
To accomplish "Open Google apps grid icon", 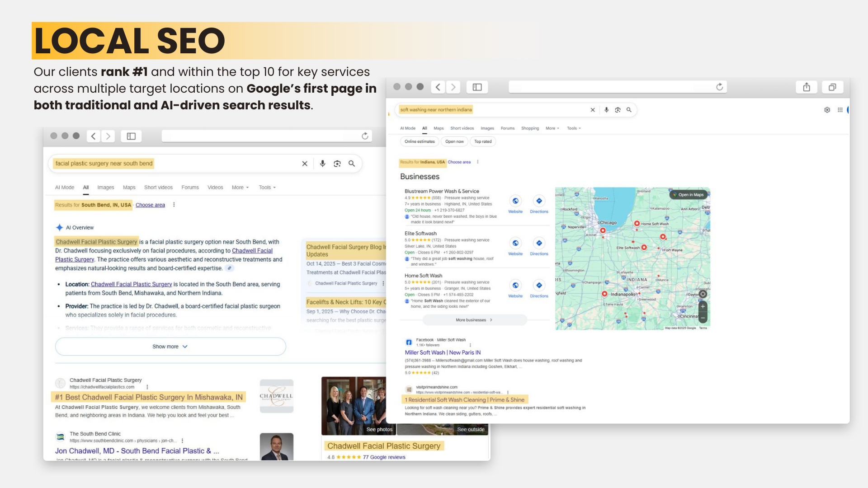I will point(840,110).
